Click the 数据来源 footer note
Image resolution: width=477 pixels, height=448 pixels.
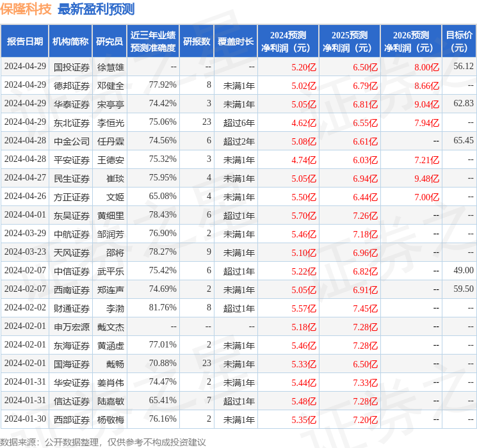(103, 442)
